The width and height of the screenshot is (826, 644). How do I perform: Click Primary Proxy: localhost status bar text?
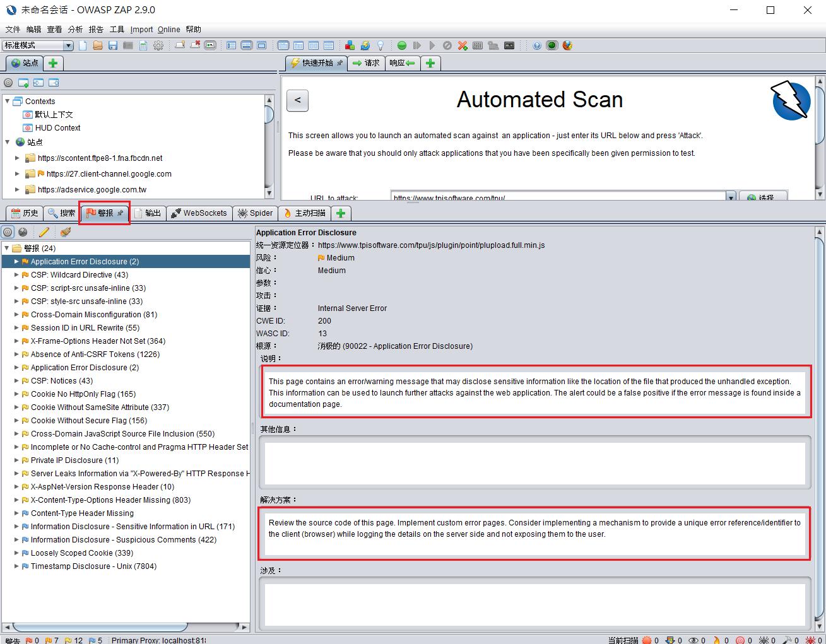(x=158, y=640)
